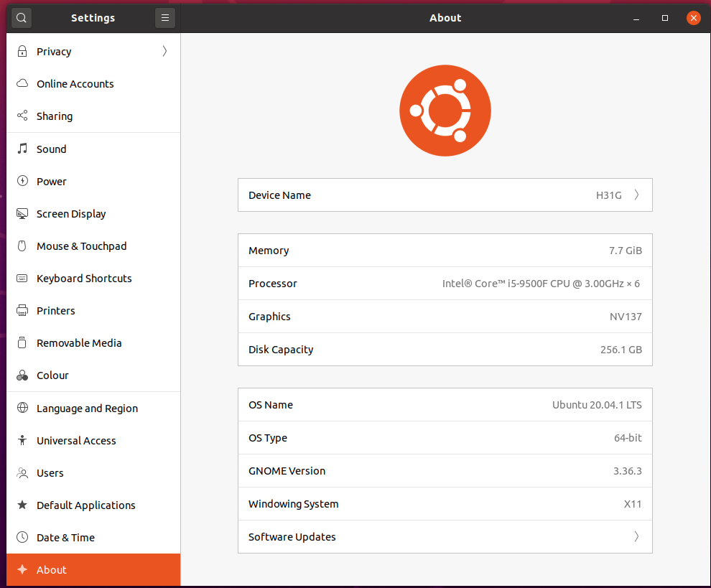Open Mouse & Touchpad settings
Image resolution: width=711 pixels, height=588 pixels.
coord(93,246)
